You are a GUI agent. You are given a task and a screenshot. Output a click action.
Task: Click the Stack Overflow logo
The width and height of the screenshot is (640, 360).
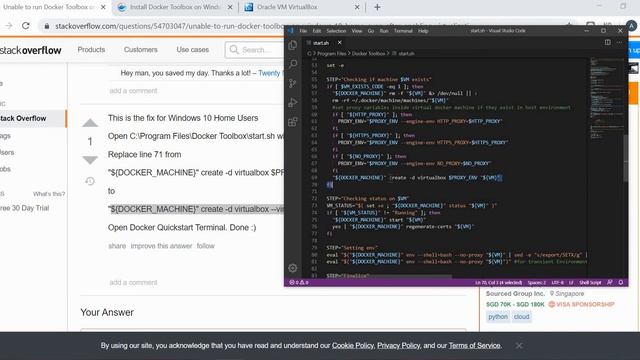(x=30, y=51)
